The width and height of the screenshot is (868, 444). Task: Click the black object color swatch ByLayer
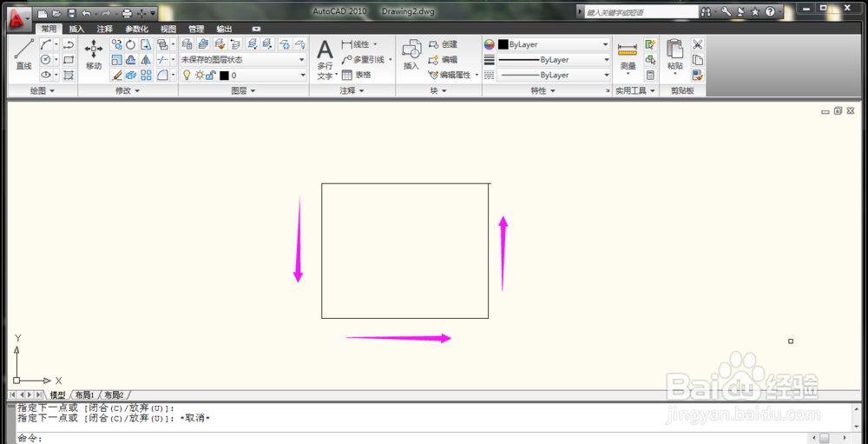tap(503, 44)
